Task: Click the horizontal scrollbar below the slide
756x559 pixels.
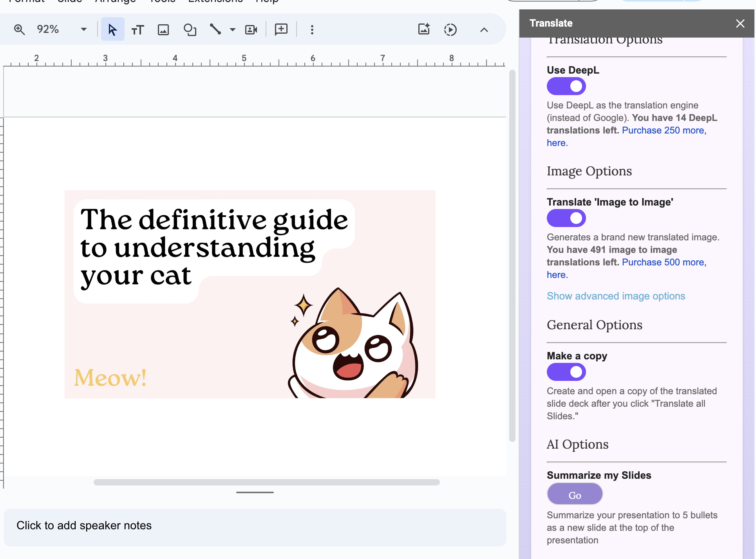Action: [267, 482]
